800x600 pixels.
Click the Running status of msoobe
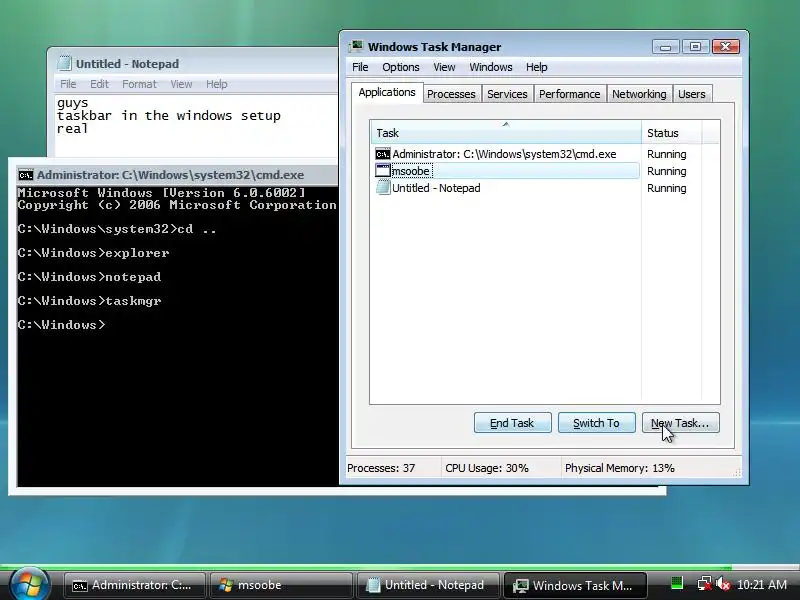pos(666,171)
